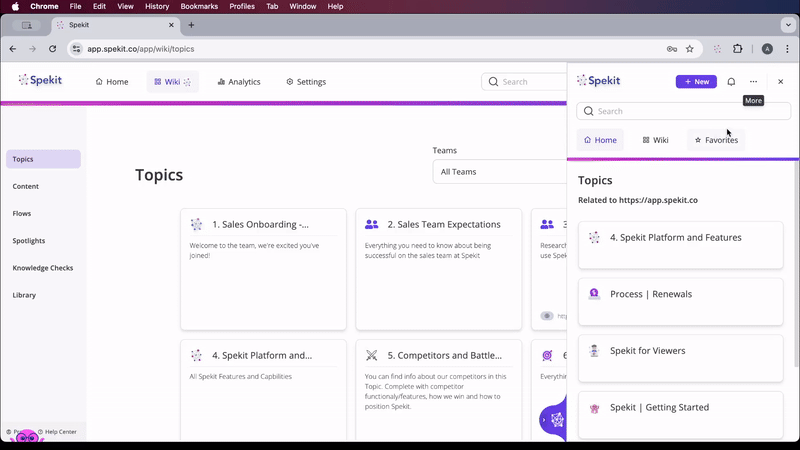The image size is (800, 450).
Task: Click the pink octopus mascot icon
Action: tap(27, 437)
